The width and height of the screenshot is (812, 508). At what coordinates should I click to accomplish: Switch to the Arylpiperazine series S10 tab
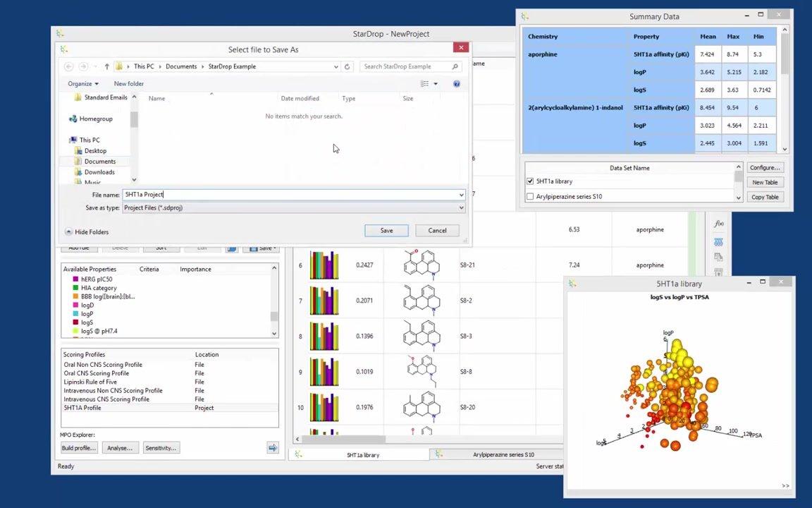[x=503, y=455]
